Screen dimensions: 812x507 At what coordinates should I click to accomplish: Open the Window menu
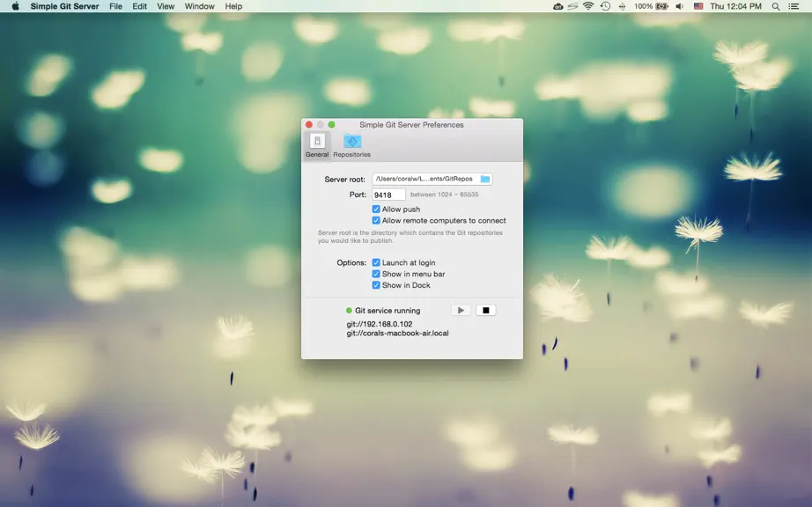coord(199,6)
